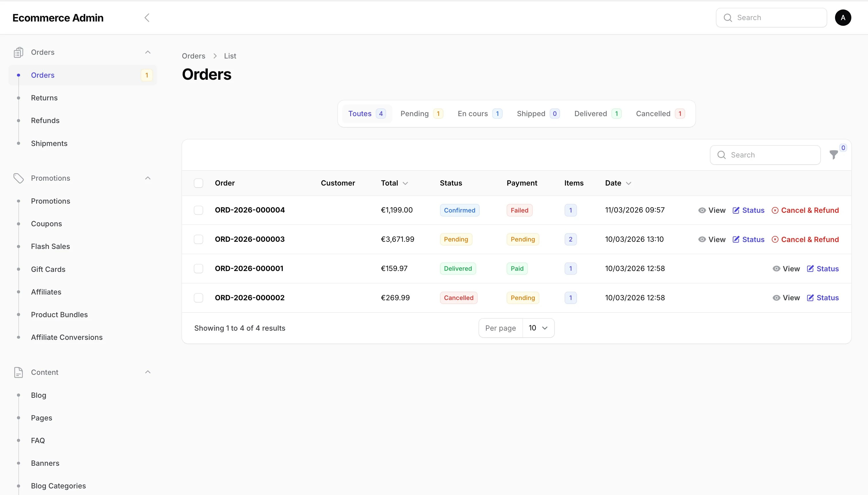Collapse the sidebar with the arrow icon
The height and width of the screenshot is (495, 868).
point(147,18)
